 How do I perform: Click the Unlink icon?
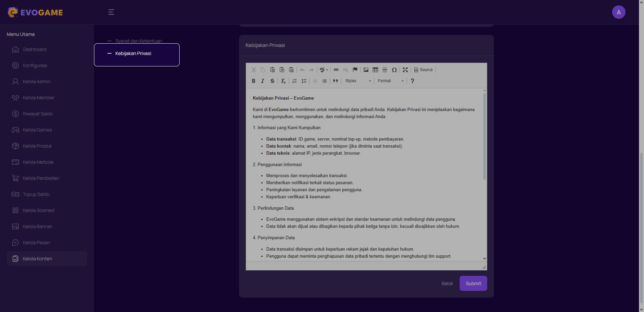(346, 70)
